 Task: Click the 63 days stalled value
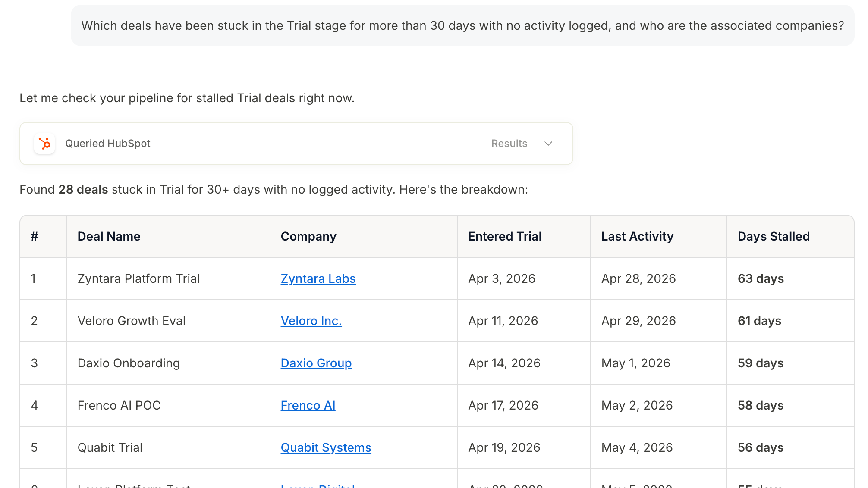pos(761,279)
